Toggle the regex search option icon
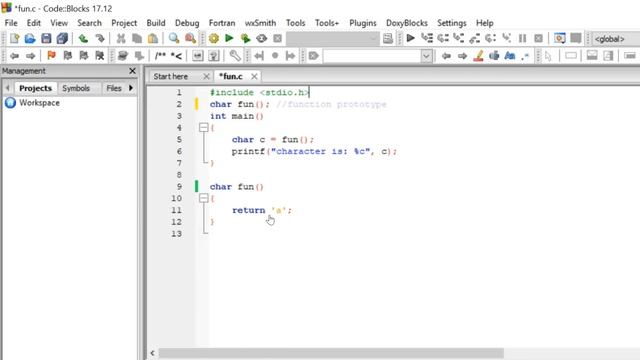Viewport: 640px width, 360px height. [526, 56]
